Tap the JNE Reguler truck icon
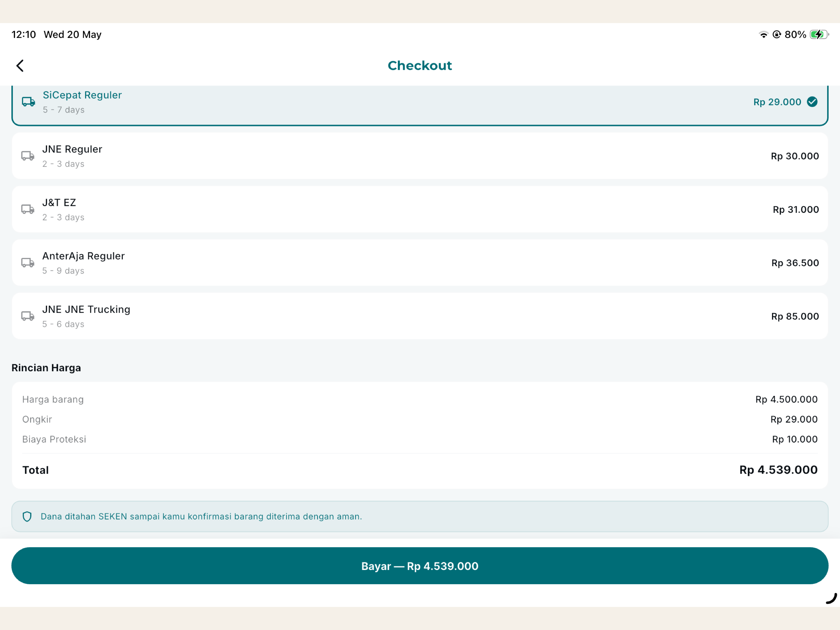 (x=28, y=156)
